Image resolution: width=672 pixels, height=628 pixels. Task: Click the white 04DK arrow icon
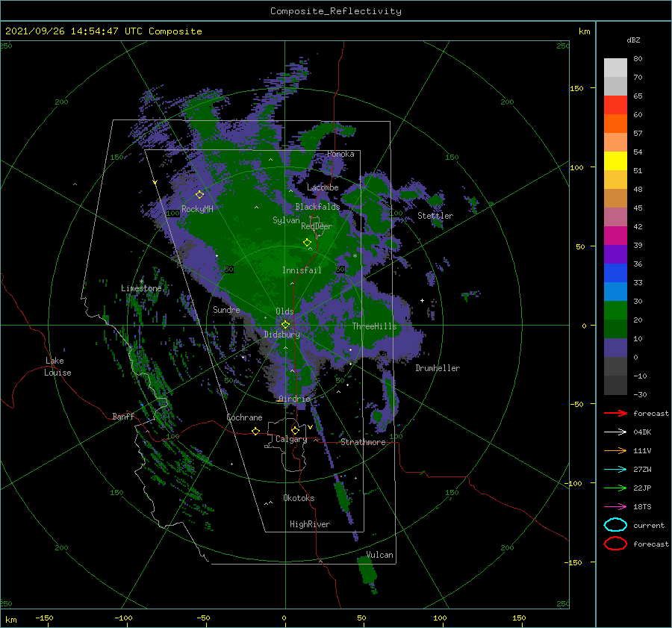(615, 432)
